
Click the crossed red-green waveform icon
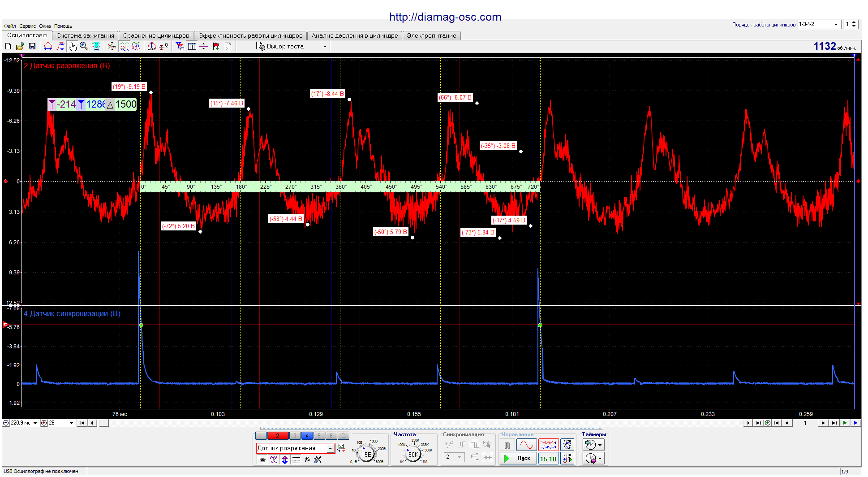pyautogui.click(x=112, y=46)
